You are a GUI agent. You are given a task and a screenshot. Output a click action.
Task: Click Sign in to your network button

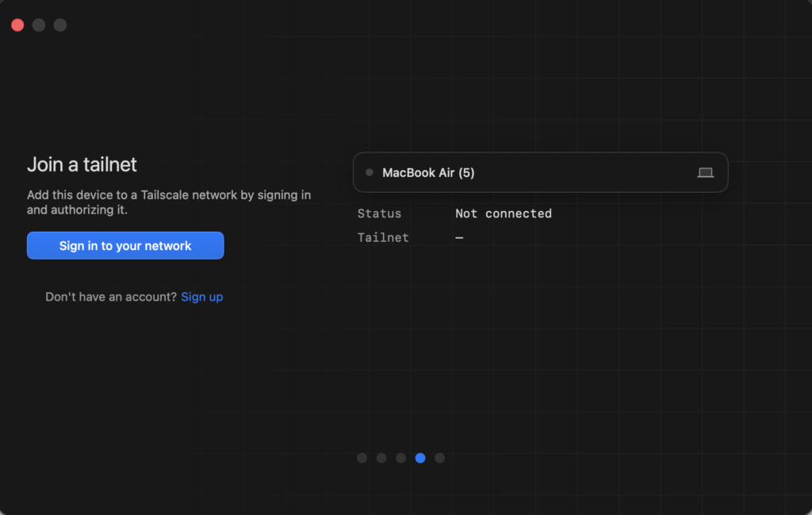coord(125,245)
